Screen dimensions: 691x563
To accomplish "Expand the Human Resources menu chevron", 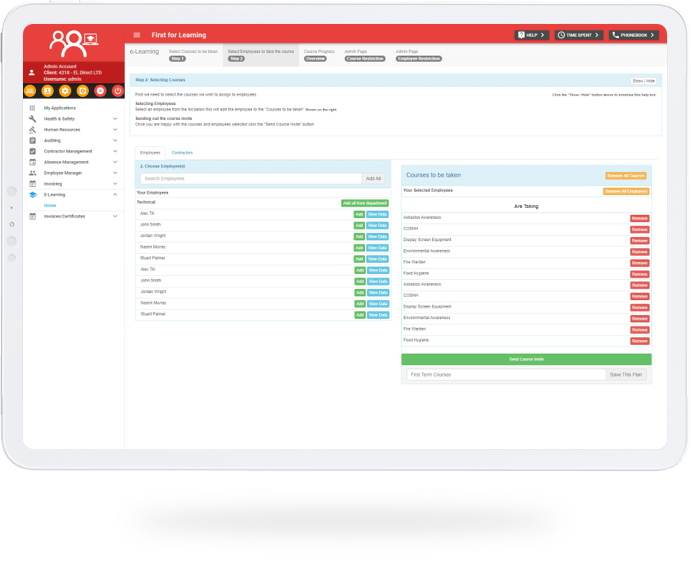I will (115, 129).
